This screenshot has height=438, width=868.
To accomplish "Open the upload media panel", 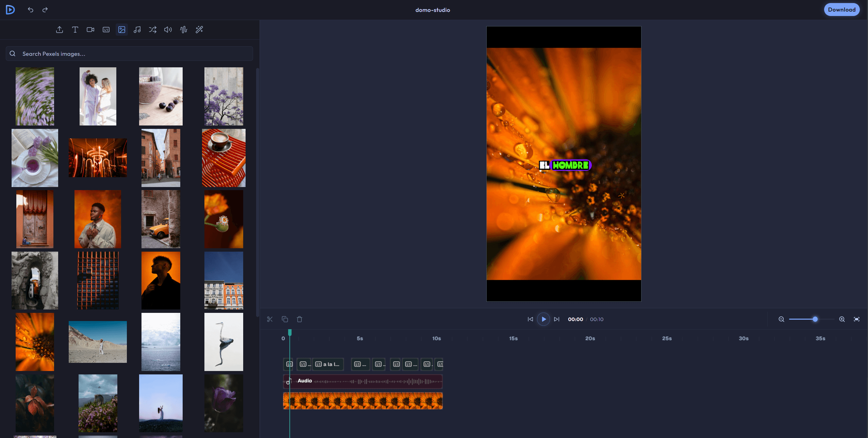I will coord(60,30).
